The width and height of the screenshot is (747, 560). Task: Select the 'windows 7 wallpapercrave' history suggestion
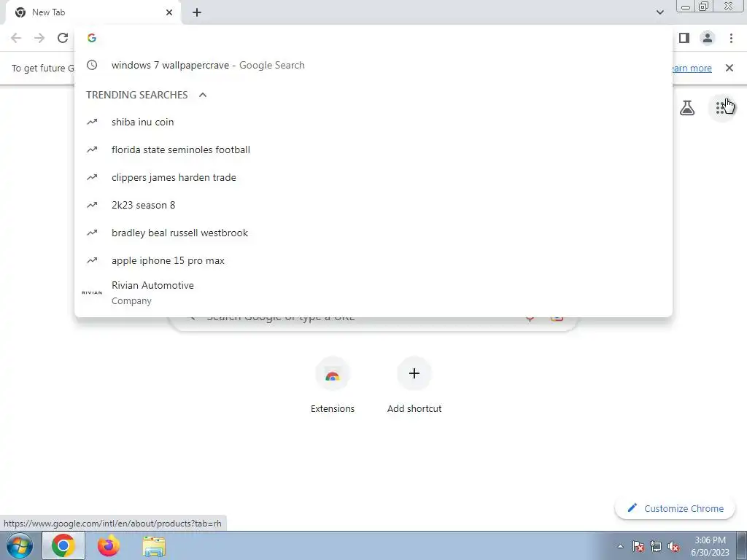click(x=373, y=65)
